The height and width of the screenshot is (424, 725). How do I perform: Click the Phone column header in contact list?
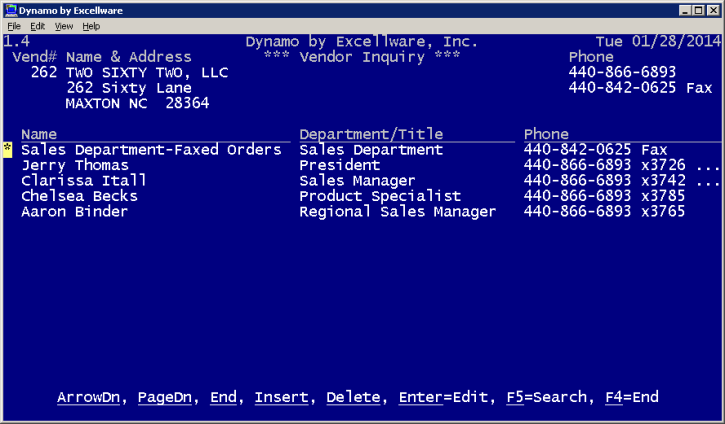[546, 134]
